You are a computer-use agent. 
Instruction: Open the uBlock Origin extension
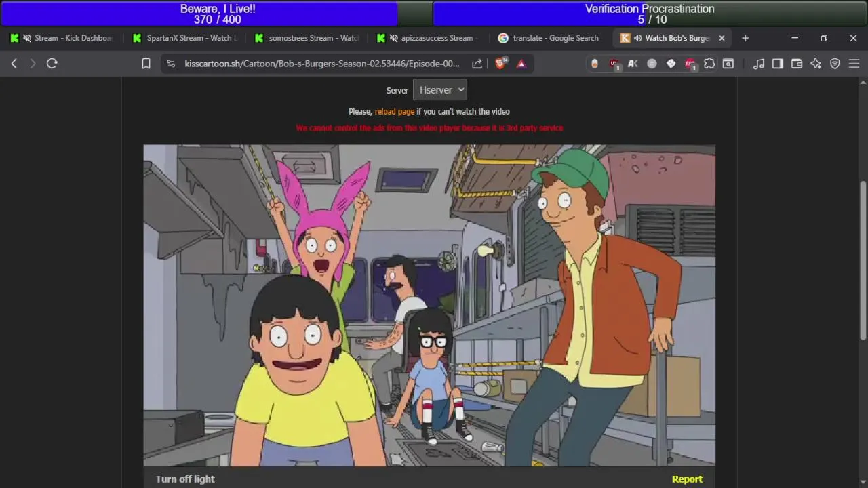tap(614, 63)
